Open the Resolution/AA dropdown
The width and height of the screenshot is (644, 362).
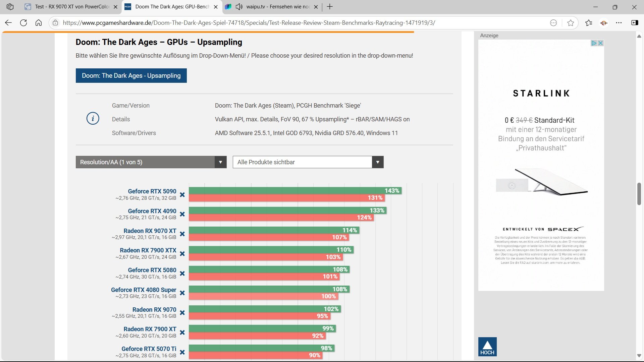tap(151, 162)
